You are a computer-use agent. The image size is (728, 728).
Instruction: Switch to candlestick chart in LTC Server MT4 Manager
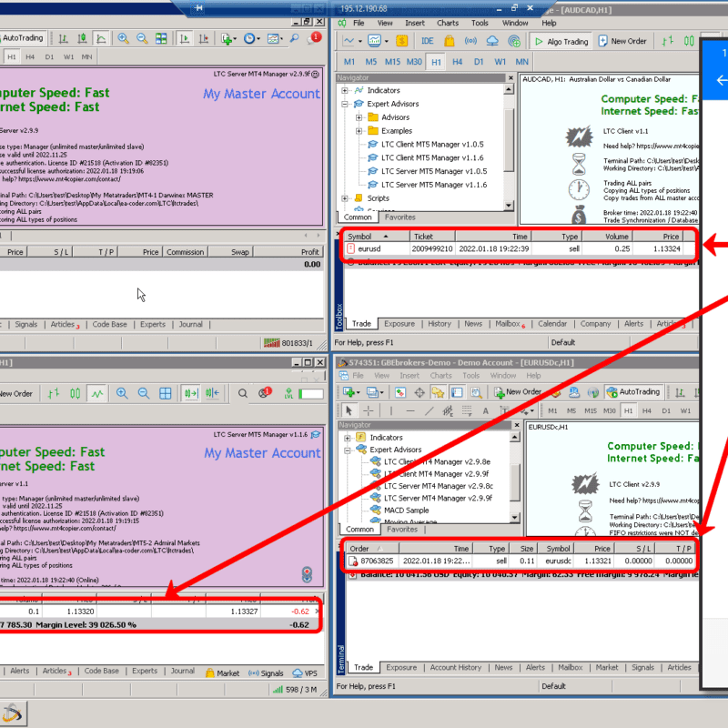coord(82,38)
